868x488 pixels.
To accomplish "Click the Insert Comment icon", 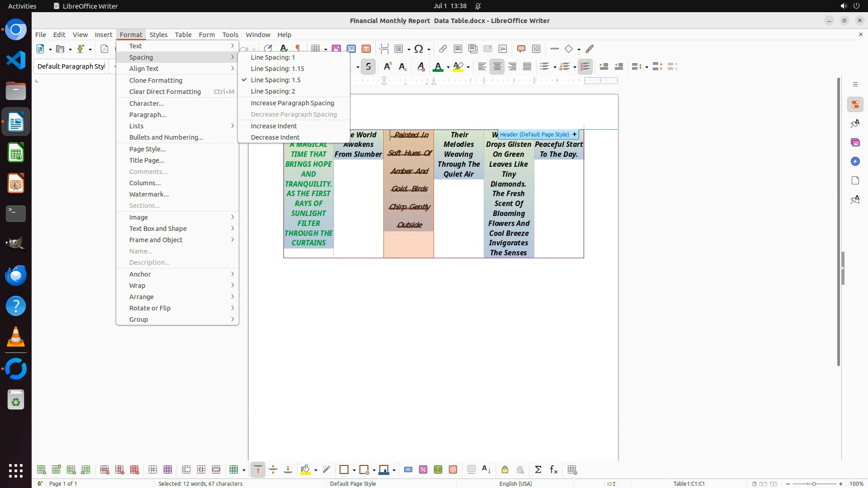I will point(521,49).
